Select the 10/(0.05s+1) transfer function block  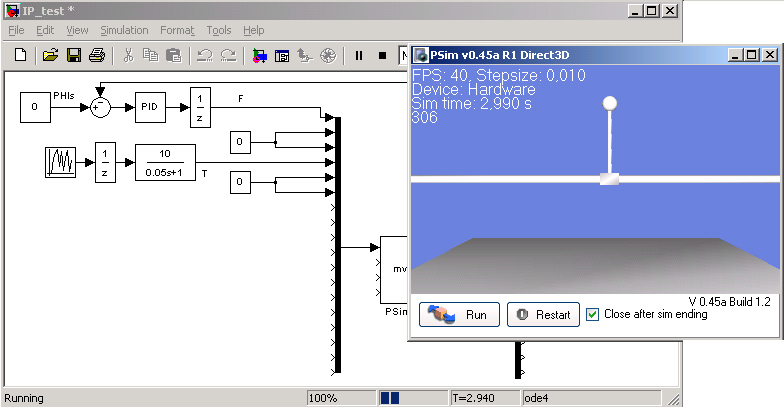(x=165, y=160)
